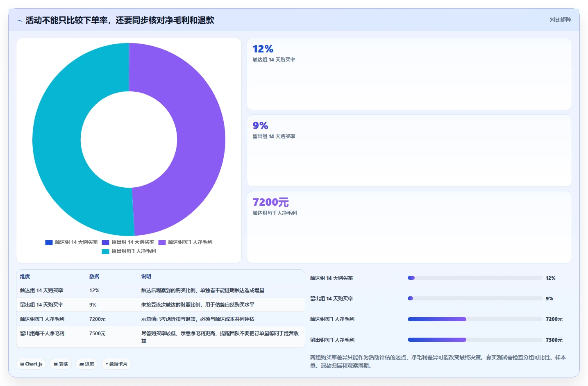Select the 9% holdout purchase rate card
Viewport: 588px width, 386px height.
409,150
